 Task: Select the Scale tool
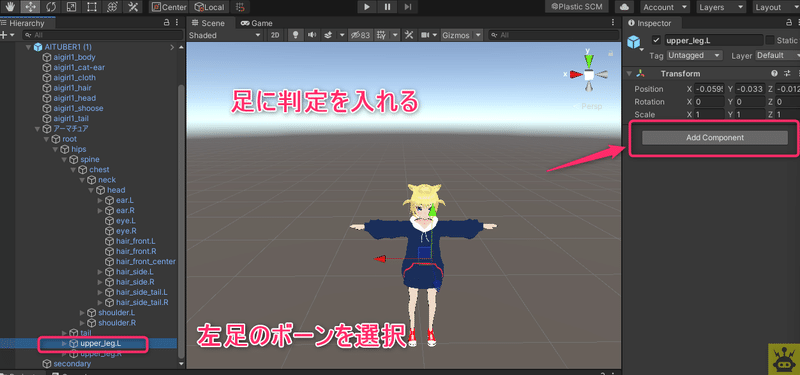71,7
